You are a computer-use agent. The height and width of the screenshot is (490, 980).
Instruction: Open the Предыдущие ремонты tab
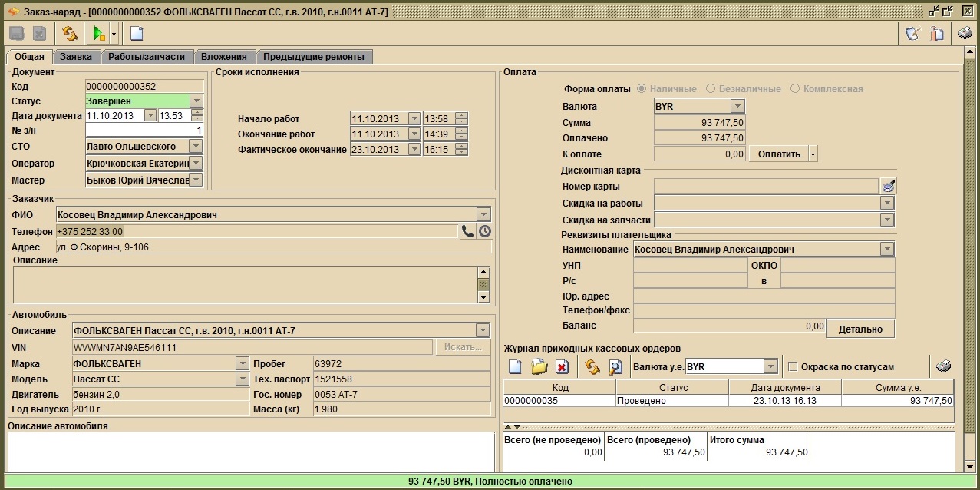click(315, 56)
